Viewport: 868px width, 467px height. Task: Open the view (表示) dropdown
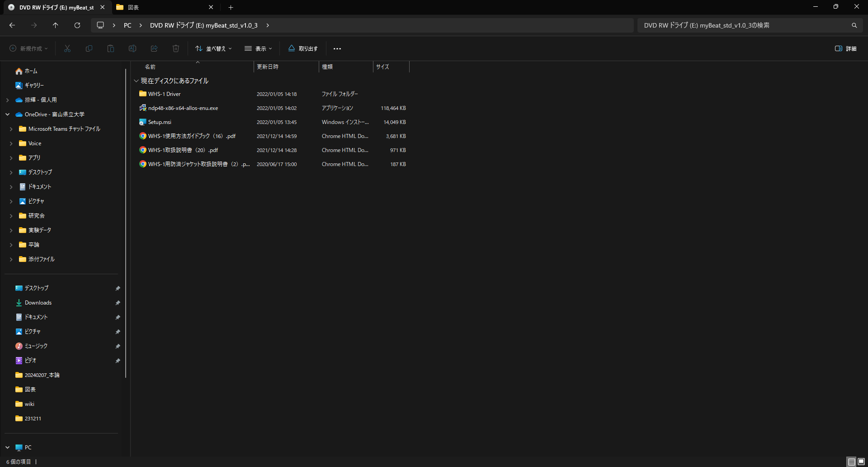[258, 48]
